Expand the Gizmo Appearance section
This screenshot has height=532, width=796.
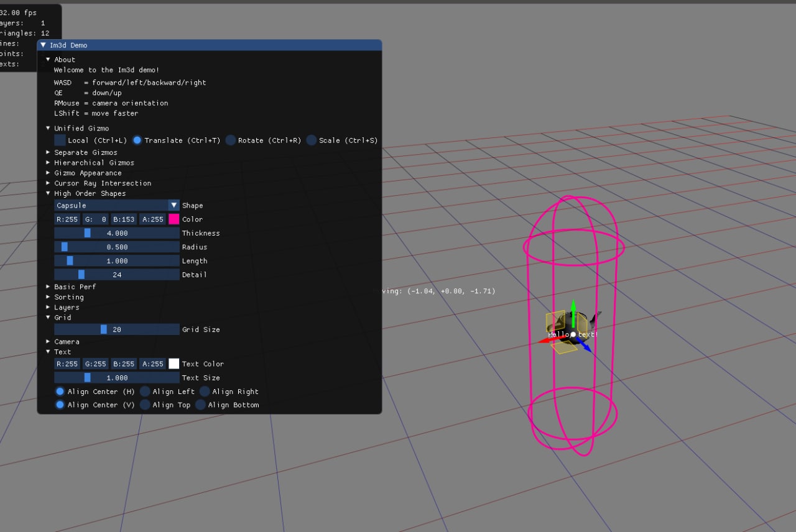(48, 173)
